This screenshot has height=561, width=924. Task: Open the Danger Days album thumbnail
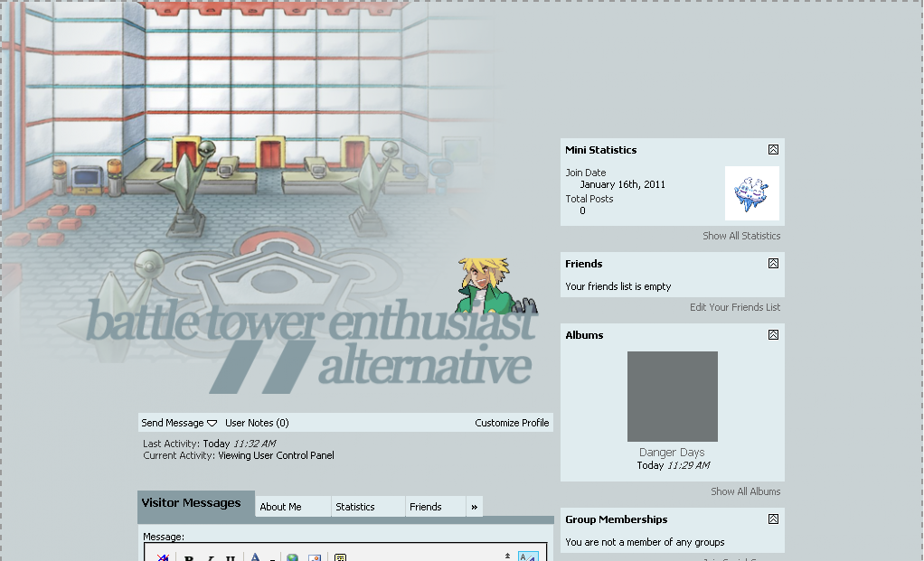pos(673,397)
